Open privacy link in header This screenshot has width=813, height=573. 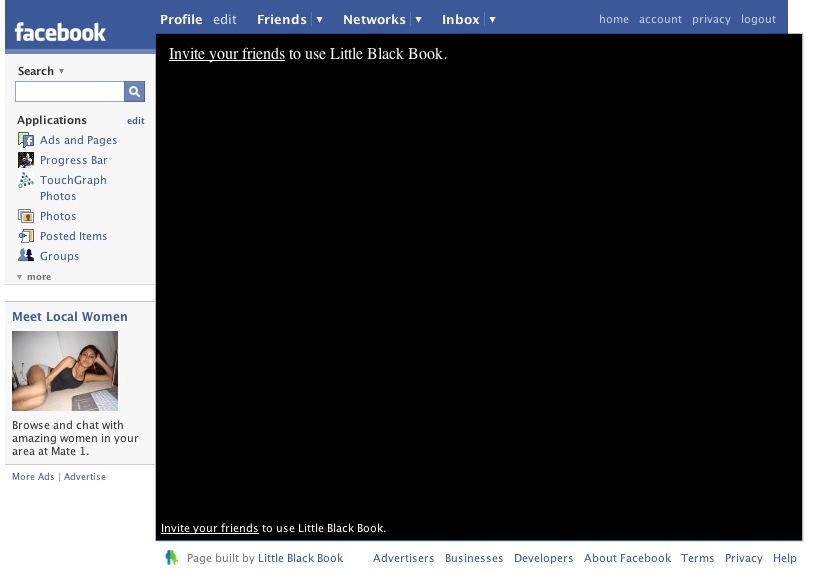(x=711, y=20)
